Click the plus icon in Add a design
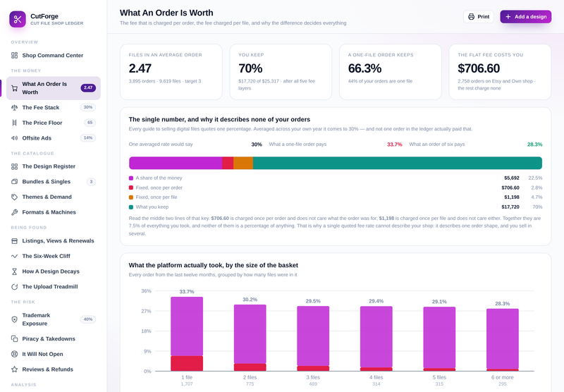 (x=508, y=16)
